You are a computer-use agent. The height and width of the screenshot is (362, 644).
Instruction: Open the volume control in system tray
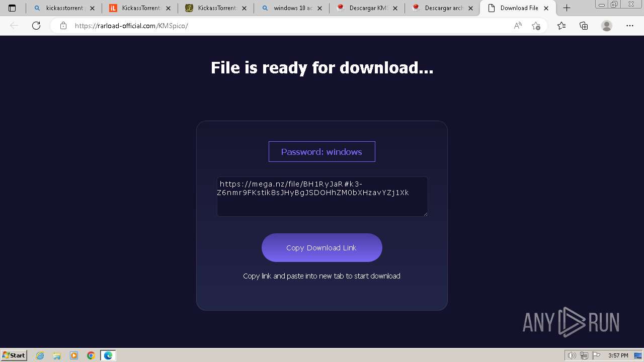point(572,355)
